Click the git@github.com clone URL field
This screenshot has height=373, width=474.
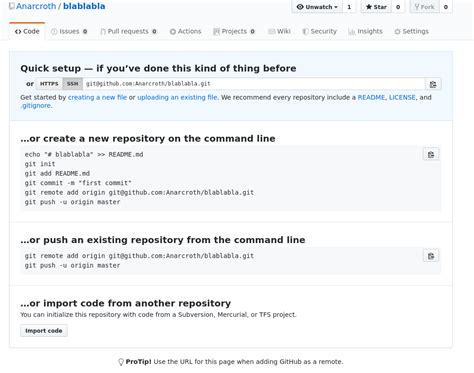[254, 84]
